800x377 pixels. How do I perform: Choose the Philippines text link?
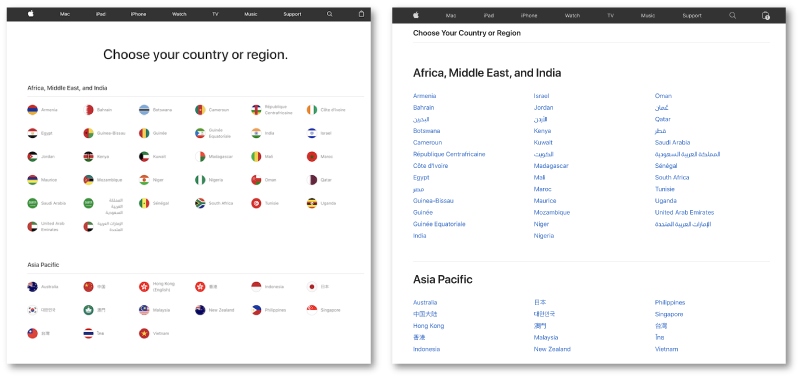pyautogui.click(x=670, y=303)
